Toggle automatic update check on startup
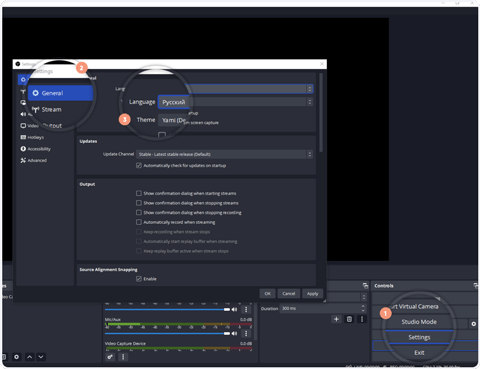Image resolution: width=480 pixels, height=369 pixels. click(139, 165)
